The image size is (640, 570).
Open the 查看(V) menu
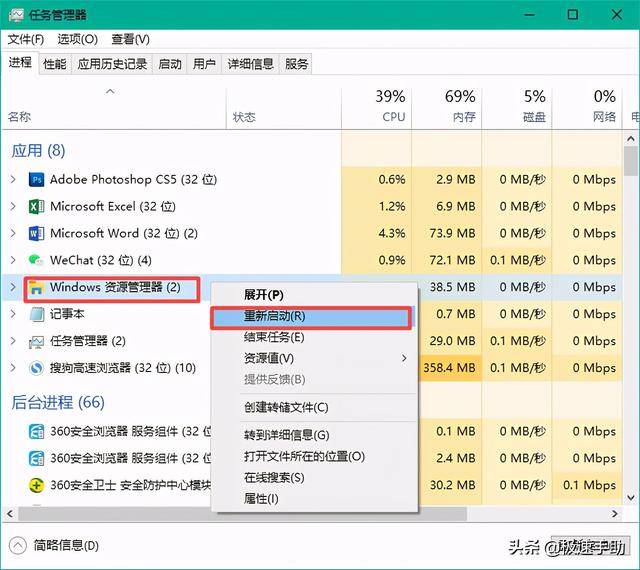coord(131,39)
